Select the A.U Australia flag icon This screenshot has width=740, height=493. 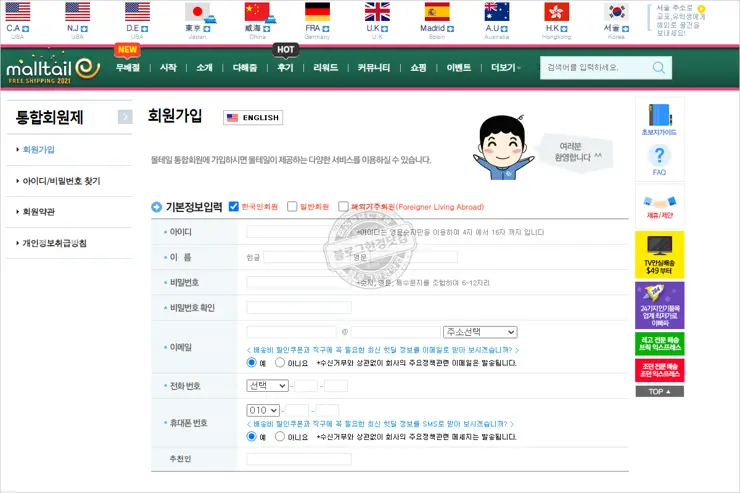point(496,12)
